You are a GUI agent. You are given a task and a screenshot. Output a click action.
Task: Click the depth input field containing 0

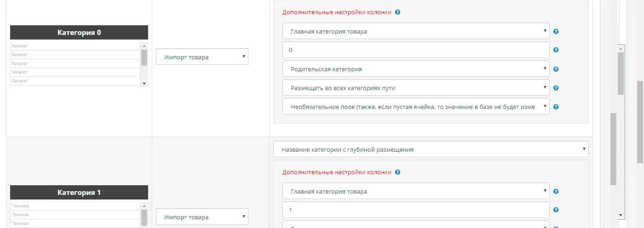tap(416, 50)
